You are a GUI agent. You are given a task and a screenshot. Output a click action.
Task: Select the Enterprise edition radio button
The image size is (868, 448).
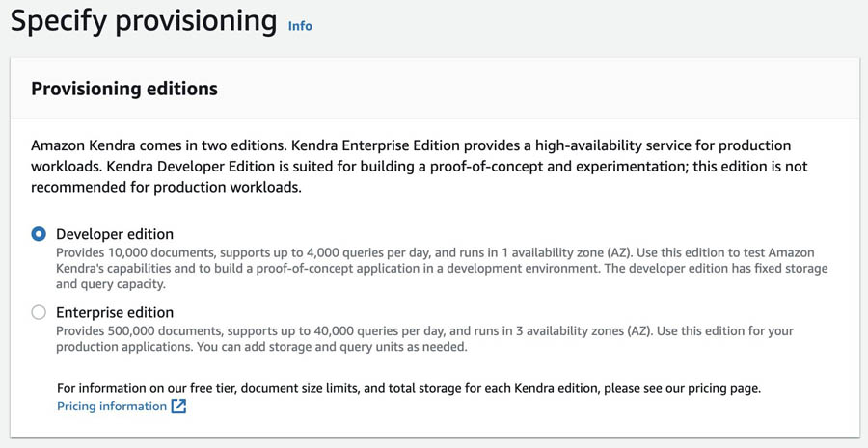click(x=39, y=312)
